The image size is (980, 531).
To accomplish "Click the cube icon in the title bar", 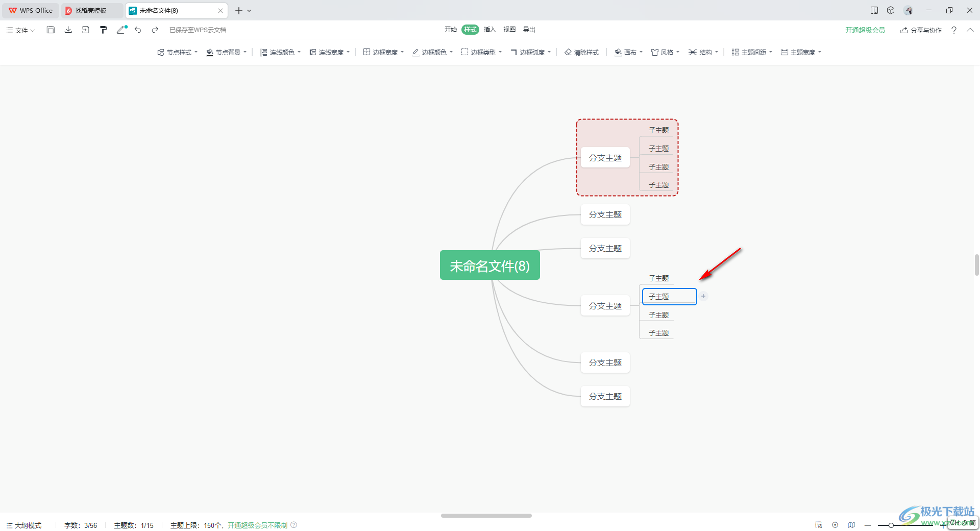I will (x=891, y=10).
